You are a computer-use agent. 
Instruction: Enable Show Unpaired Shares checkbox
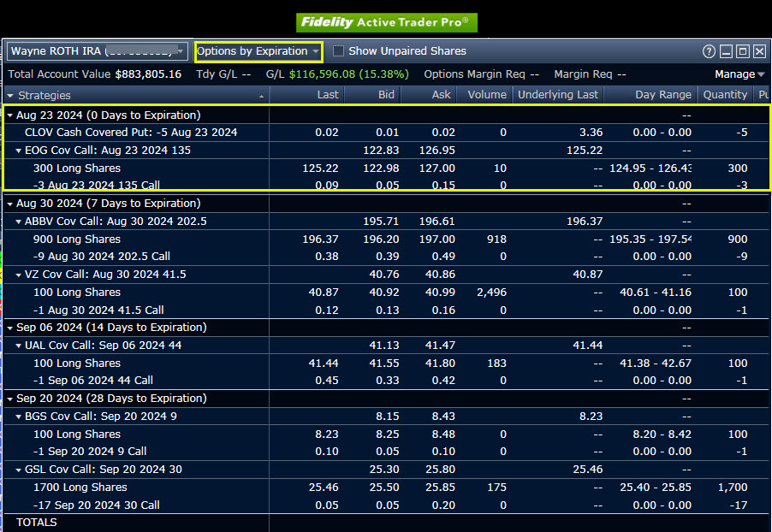click(x=338, y=51)
